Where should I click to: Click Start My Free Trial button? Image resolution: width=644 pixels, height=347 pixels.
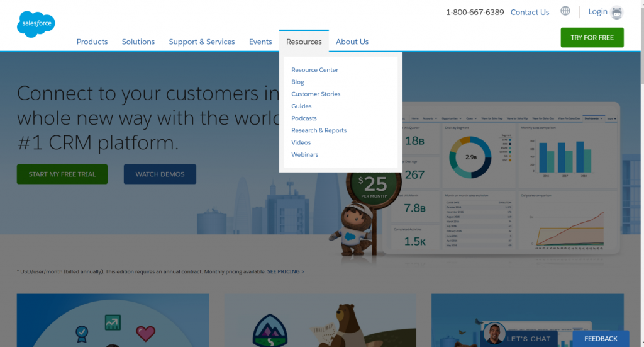click(x=62, y=174)
